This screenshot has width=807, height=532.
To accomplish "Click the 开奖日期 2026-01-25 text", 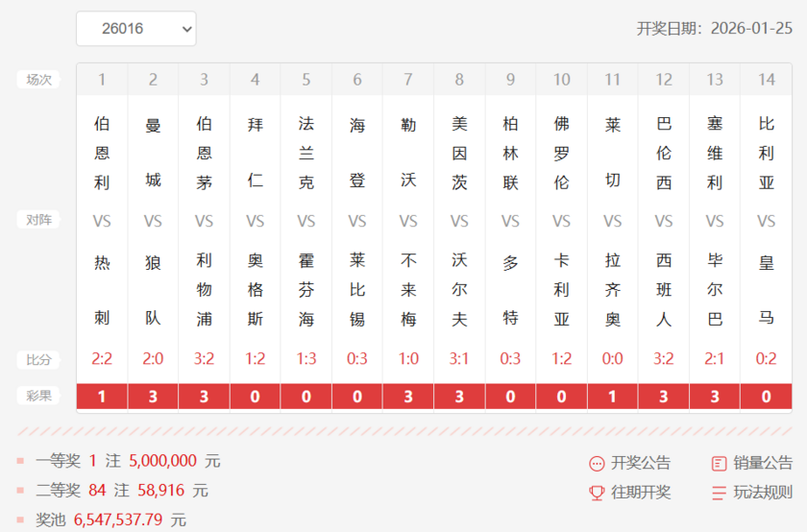I will coord(715,28).
